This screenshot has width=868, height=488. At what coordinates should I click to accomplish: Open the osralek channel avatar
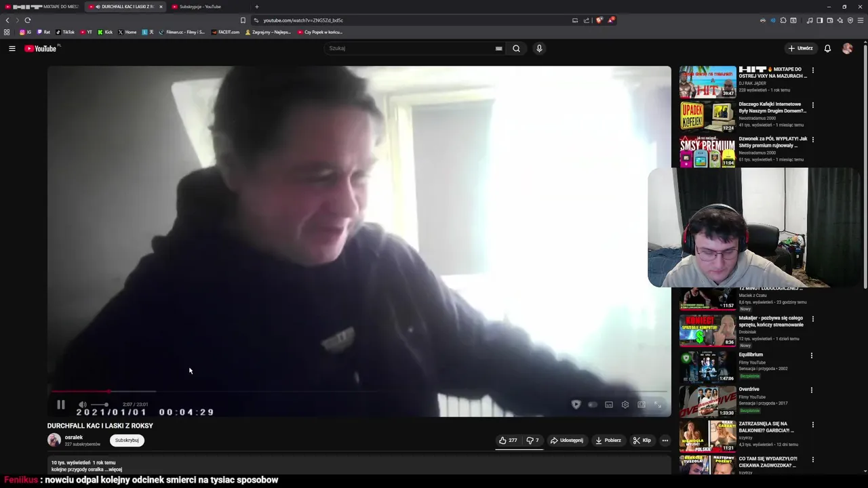point(54,440)
